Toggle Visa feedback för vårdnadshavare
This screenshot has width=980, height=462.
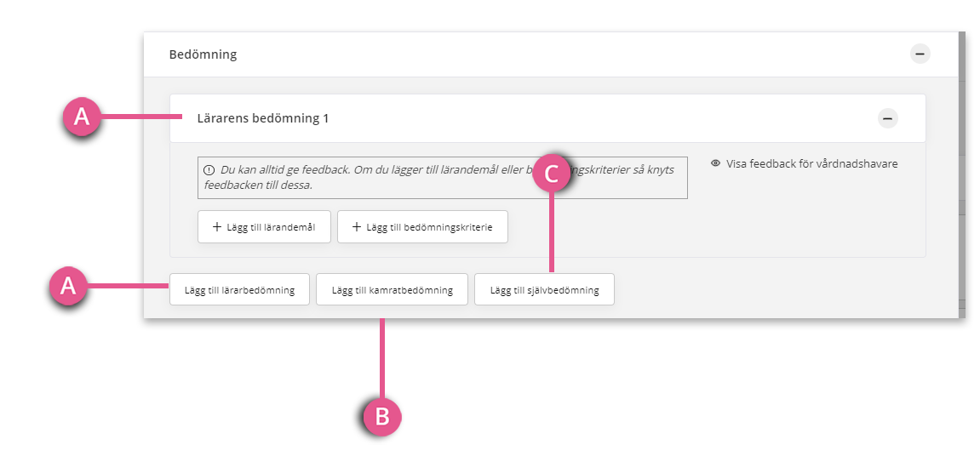pyautogui.click(x=805, y=163)
